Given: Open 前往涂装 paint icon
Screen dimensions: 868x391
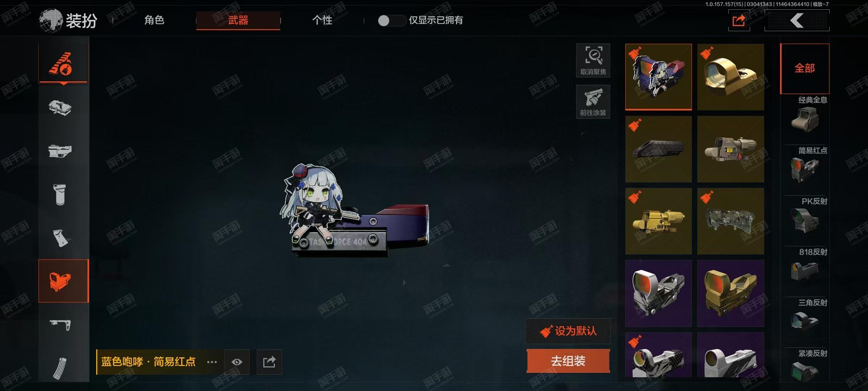Looking at the screenshot, I should [x=593, y=102].
